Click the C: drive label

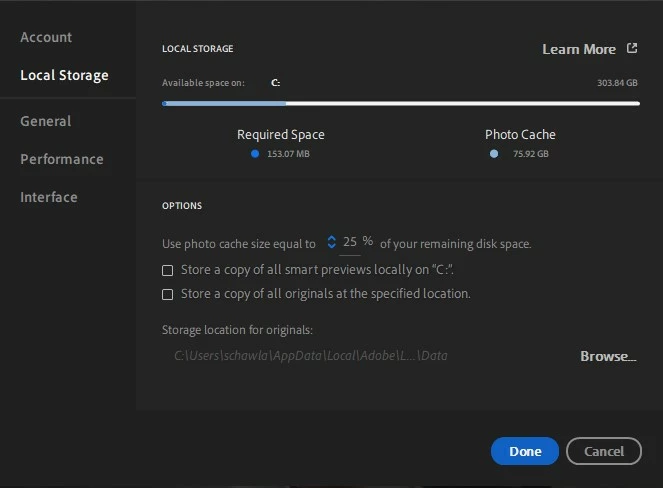276,83
